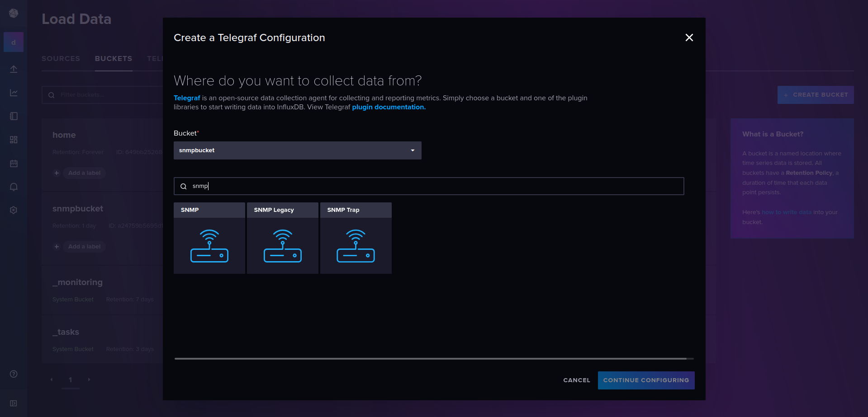Select the SNMP Trap plugin card
Image resolution: width=868 pixels, height=417 pixels.
click(x=356, y=238)
